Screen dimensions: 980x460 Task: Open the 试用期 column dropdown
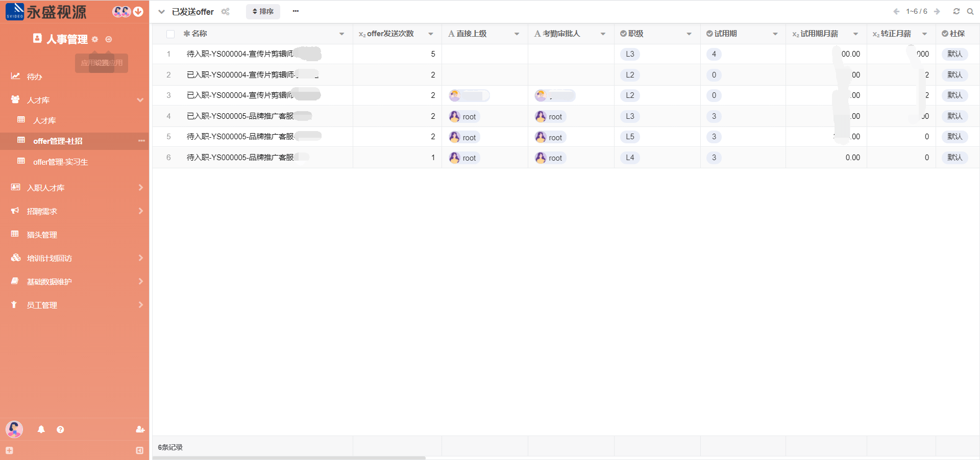[775, 34]
